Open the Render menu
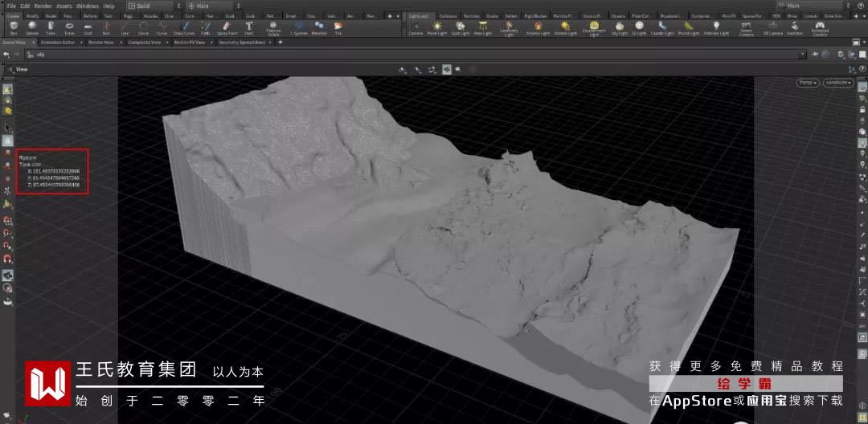868x424 pixels. (x=43, y=6)
